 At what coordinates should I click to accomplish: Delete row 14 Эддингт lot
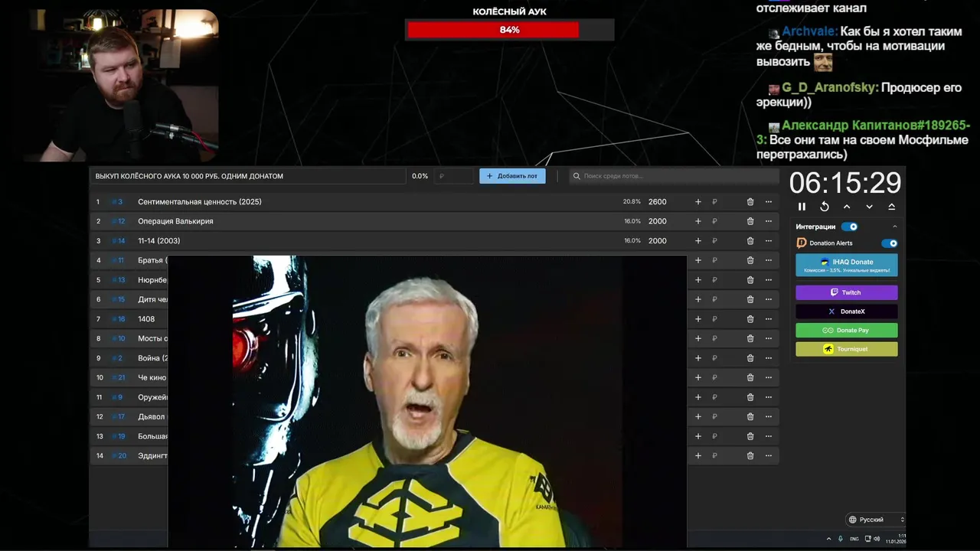pos(750,455)
